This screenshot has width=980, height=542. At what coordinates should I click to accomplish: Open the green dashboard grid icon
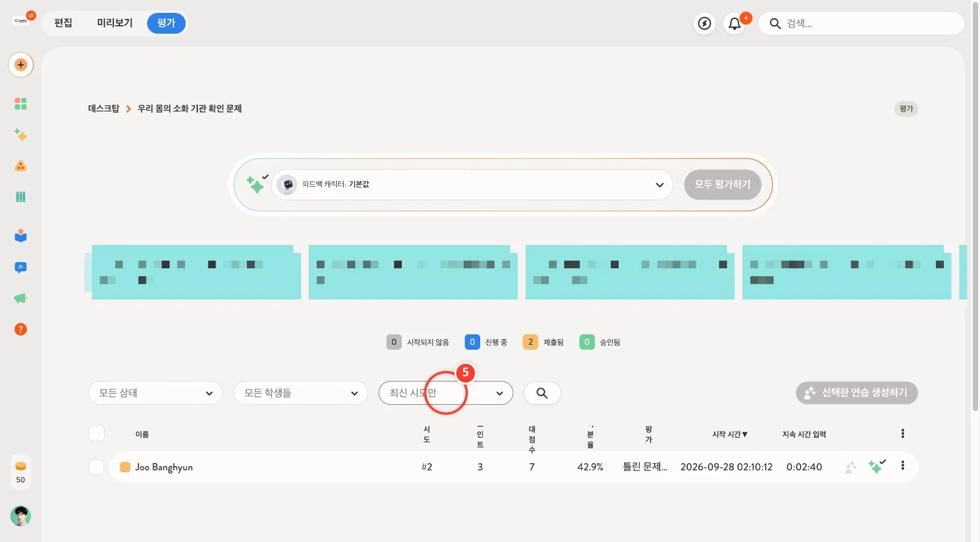coord(21,104)
